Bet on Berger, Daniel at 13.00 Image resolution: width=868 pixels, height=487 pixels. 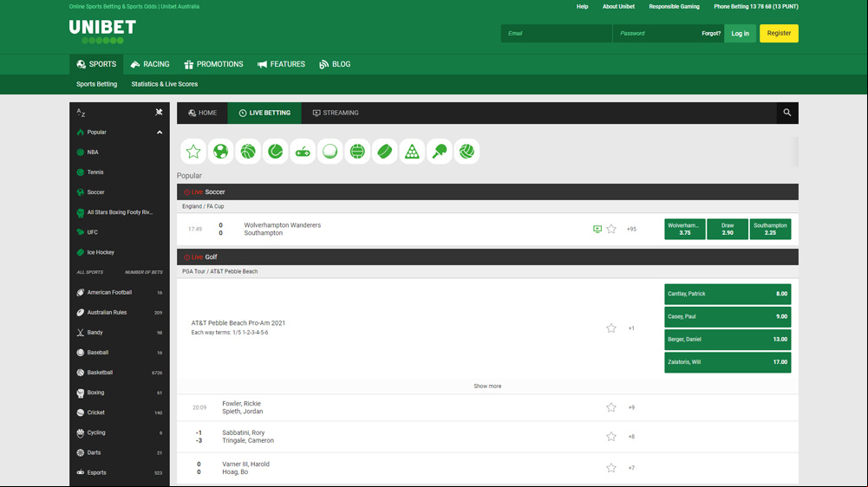(x=728, y=339)
